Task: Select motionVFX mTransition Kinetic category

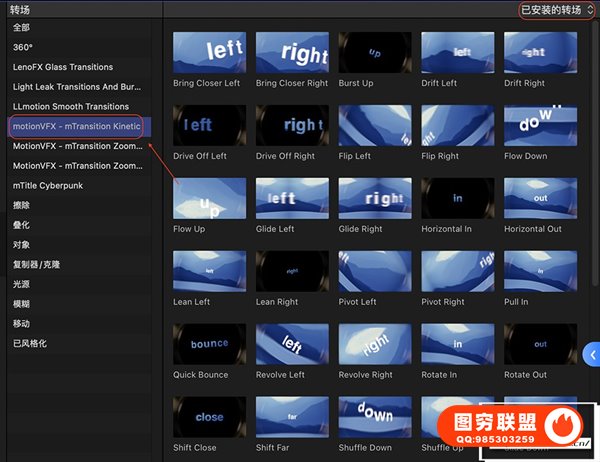Action: [x=76, y=127]
